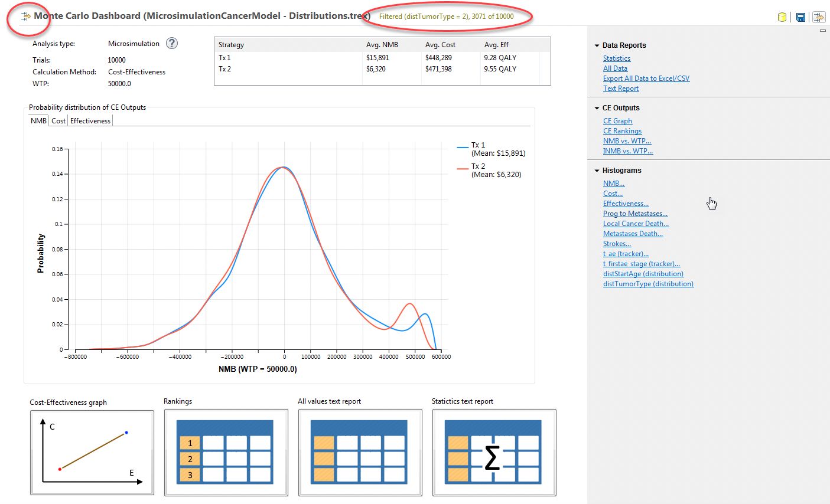Click the Trials value 10000
Viewport: 830px width, 504px height.
(x=116, y=60)
